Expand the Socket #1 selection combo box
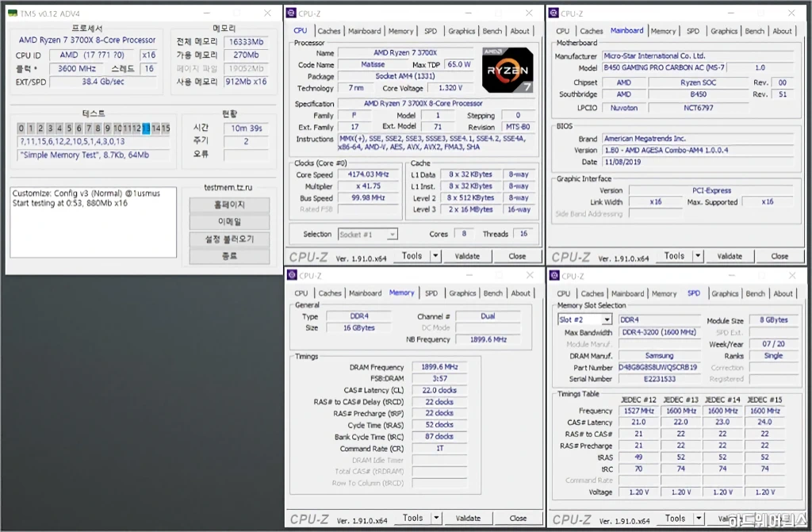812x532 pixels. [392, 235]
